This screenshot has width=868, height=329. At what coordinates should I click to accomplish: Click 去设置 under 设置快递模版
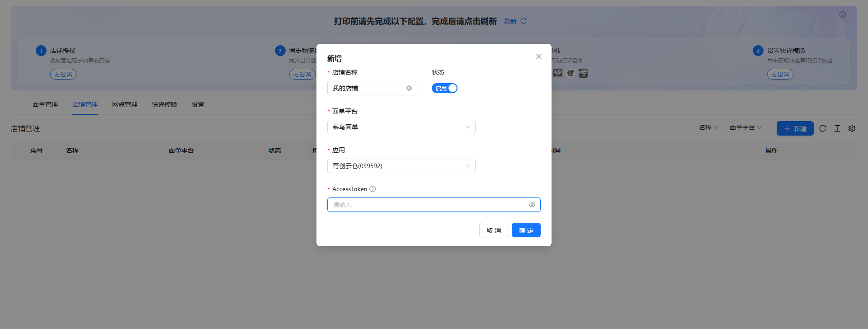pos(780,75)
